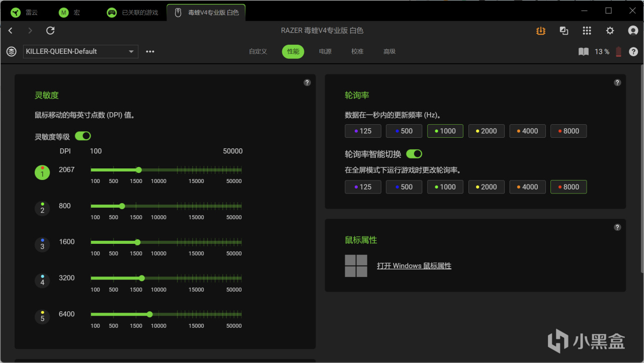Open the KILLER-QUEEN-Default profile dropdown
Image resolution: width=644 pixels, height=363 pixels.
(x=80, y=51)
